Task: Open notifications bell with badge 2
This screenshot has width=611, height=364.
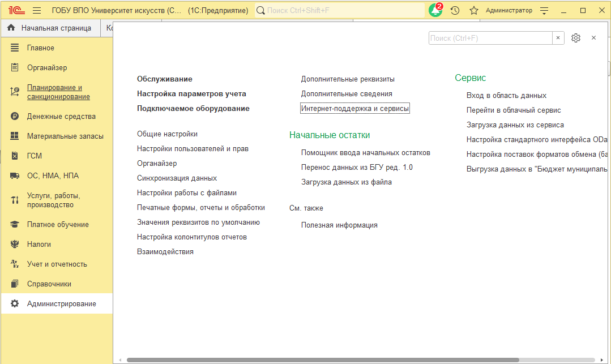Action: tap(435, 10)
